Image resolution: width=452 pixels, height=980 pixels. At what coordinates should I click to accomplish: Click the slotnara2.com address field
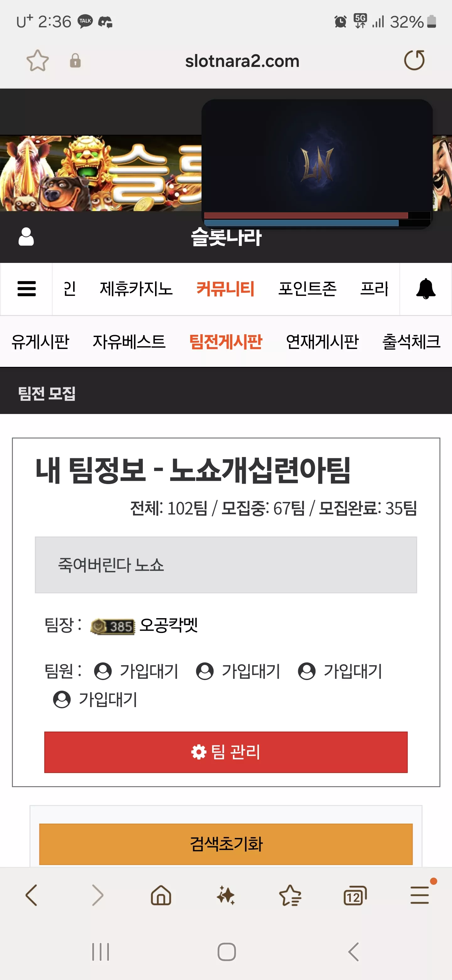(x=242, y=61)
